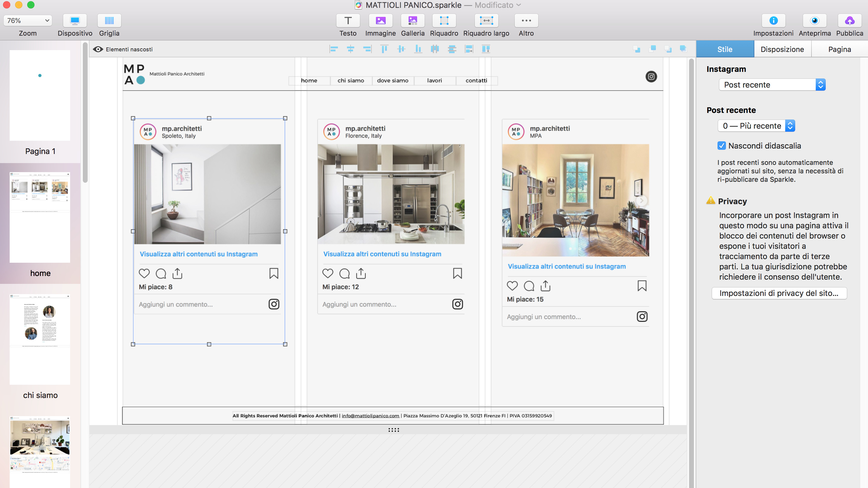Distribute elements vertically
Screen dimensions: 868x488
(452, 49)
